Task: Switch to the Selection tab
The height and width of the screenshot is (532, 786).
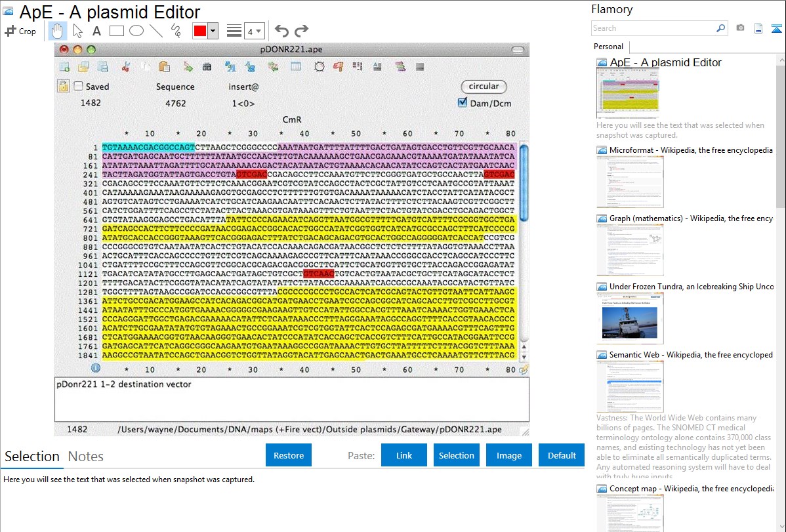Action: (32, 457)
